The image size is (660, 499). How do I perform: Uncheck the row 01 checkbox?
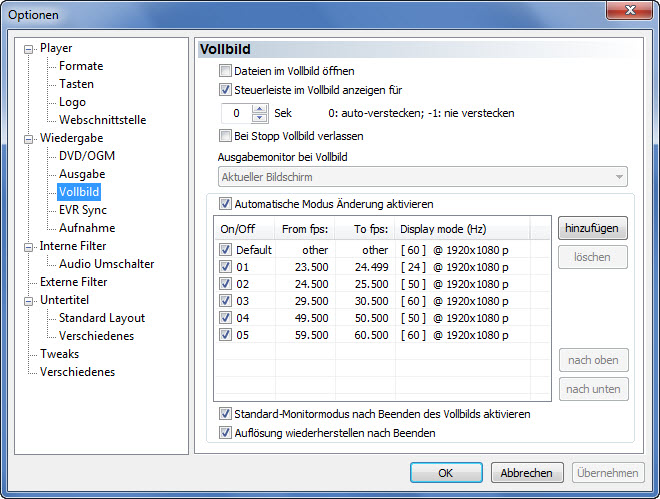(x=225, y=267)
